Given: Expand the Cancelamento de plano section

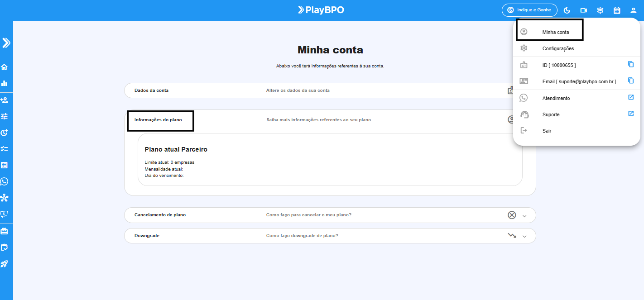Looking at the screenshot, I should 524,215.
